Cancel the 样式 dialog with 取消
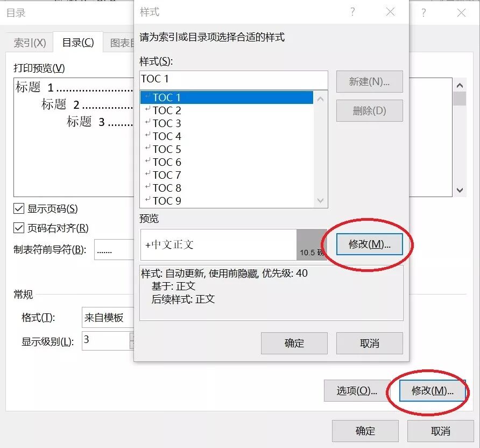This screenshot has height=448, width=480. click(x=370, y=343)
